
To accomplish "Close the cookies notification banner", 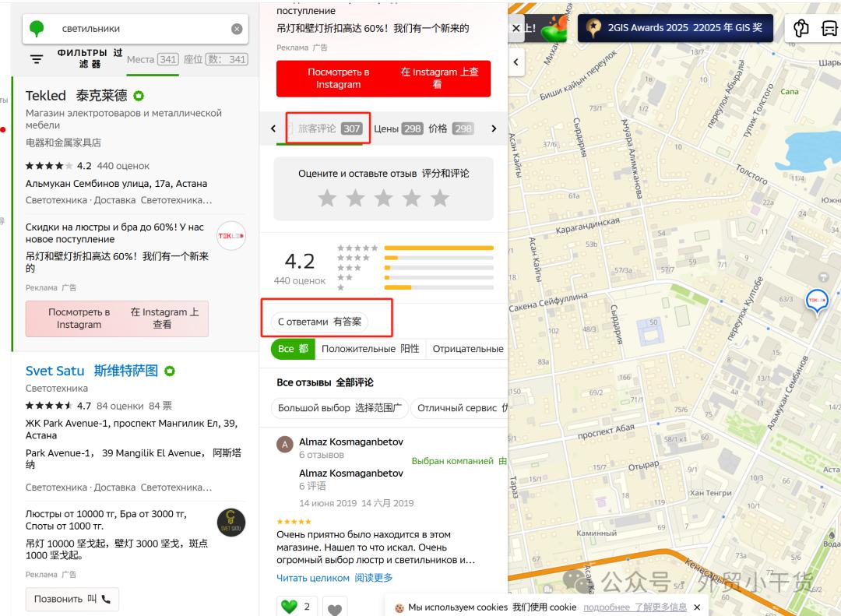I will tap(697, 607).
